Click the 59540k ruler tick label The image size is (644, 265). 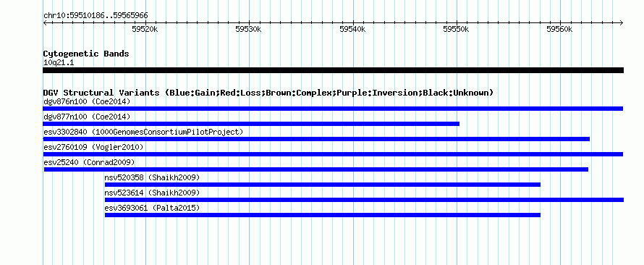pos(352,29)
